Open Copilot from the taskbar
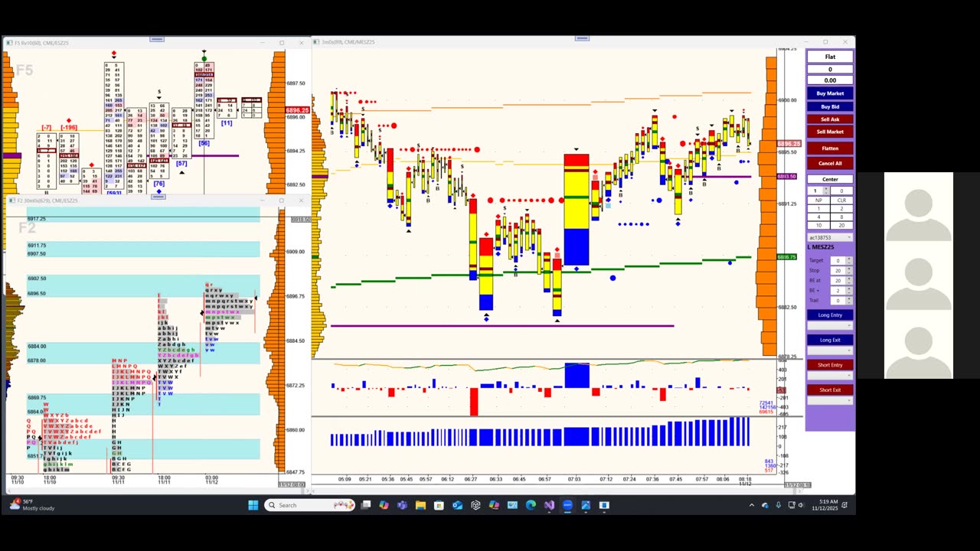The image size is (980, 551). click(384, 505)
